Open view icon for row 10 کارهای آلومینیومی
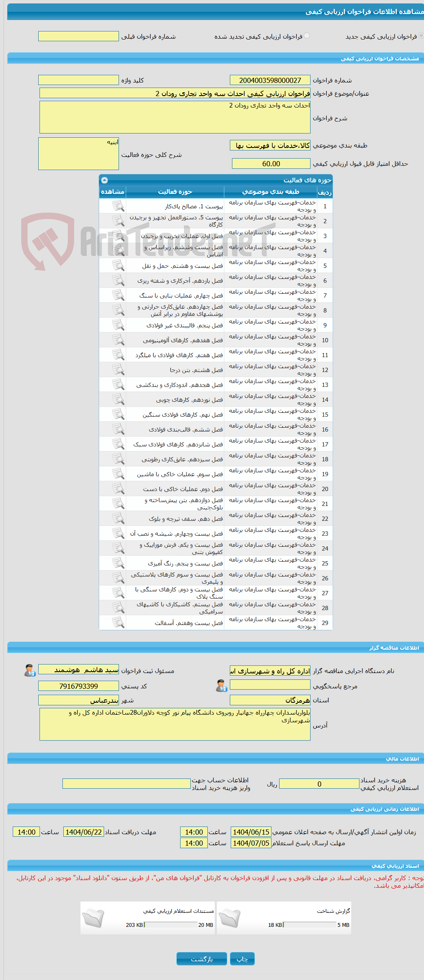 (118, 340)
